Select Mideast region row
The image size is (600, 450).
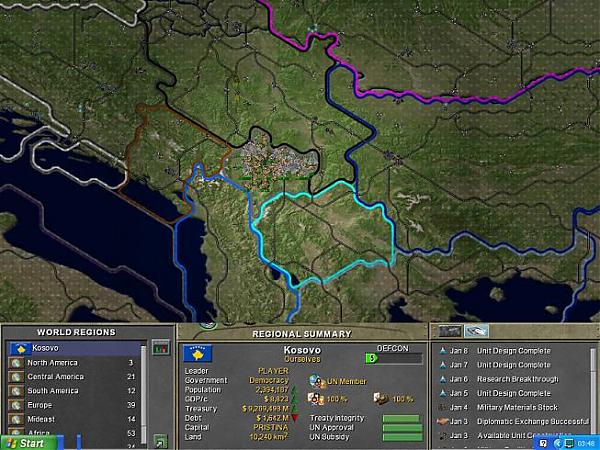(75, 419)
